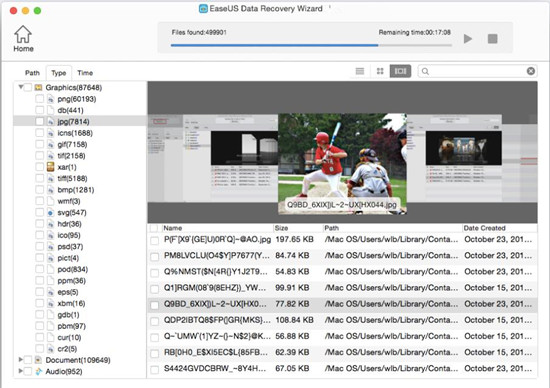Select the baseball batter preview image

point(342,163)
